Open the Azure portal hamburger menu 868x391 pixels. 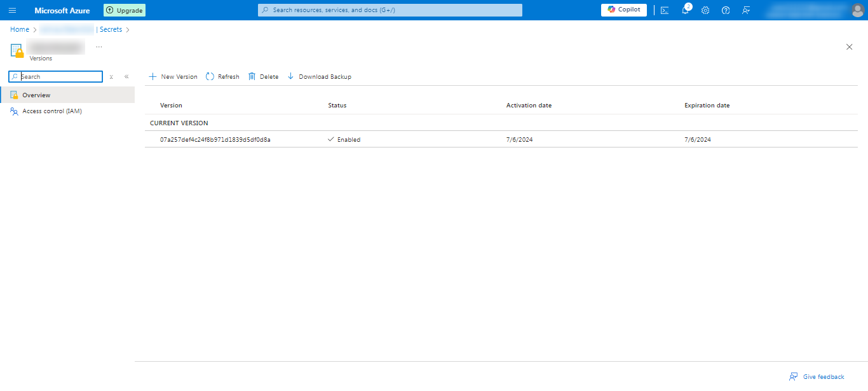click(x=12, y=10)
